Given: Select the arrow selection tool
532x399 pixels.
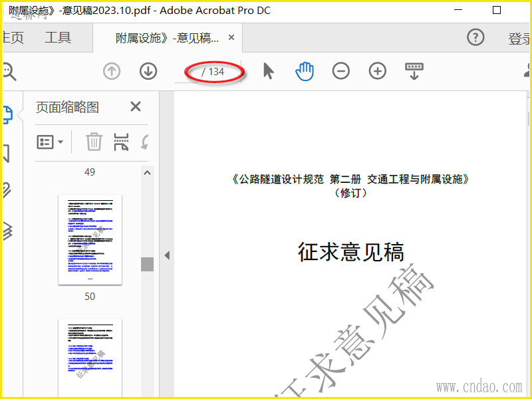Looking at the screenshot, I should (269, 71).
